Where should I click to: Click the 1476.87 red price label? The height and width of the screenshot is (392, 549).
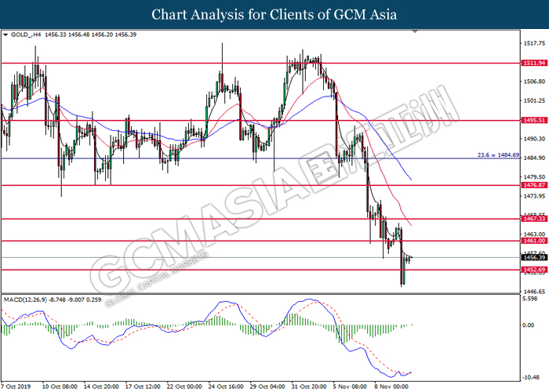[534, 185]
